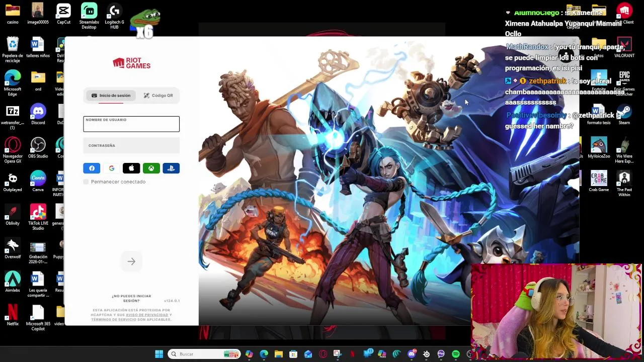Open Opera GX from the taskbar
Screen dimensions: 644x362
tap(323, 354)
